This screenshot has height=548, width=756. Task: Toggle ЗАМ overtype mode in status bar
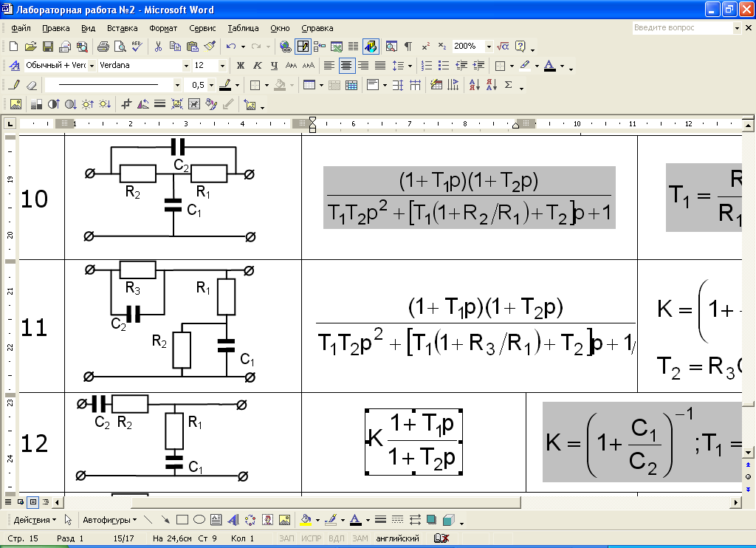pos(360,538)
